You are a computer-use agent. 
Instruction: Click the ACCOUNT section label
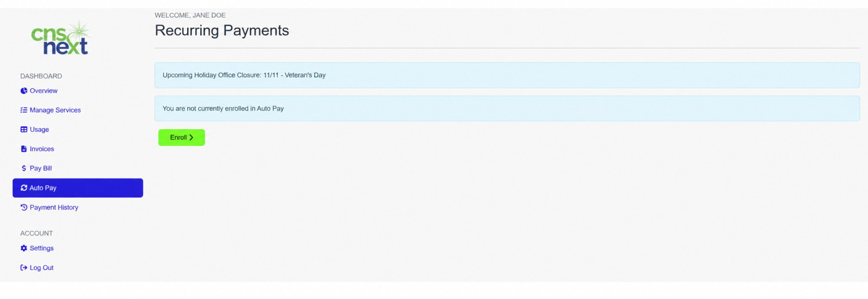click(36, 233)
